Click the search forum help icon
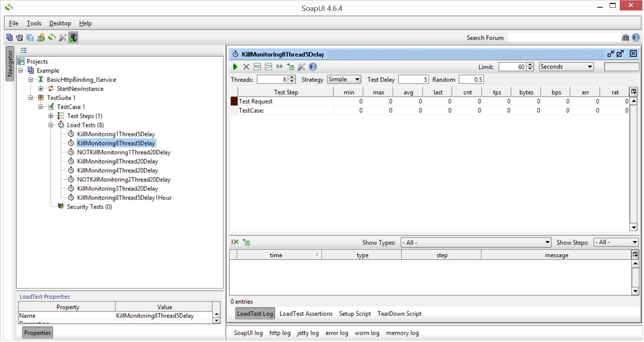This screenshot has width=644, height=342. pyautogui.click(x=636, y=38)
